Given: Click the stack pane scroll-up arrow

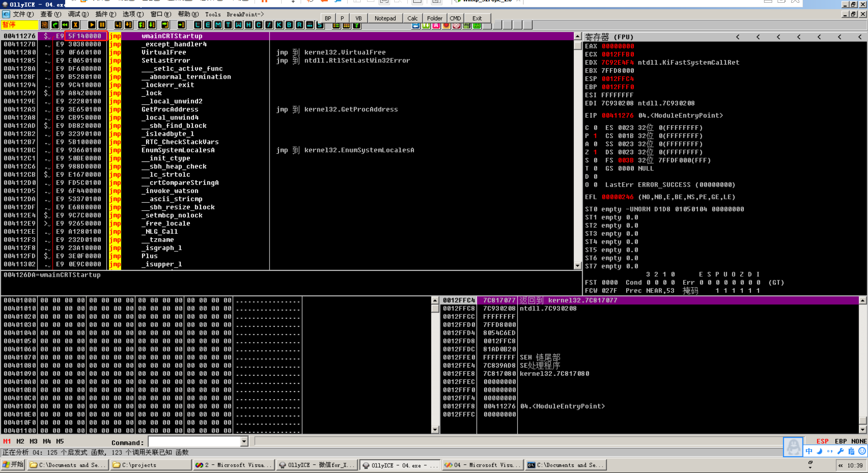Looking at the screenshot, I should 863,300.
